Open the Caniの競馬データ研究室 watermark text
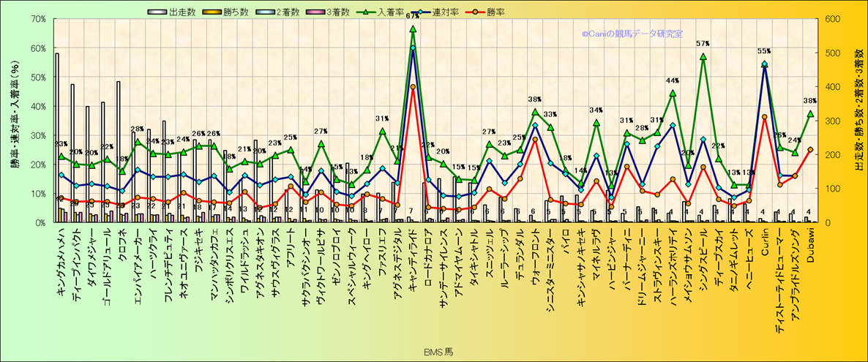Viewport: 868px width, 362px height. [632, 33]
